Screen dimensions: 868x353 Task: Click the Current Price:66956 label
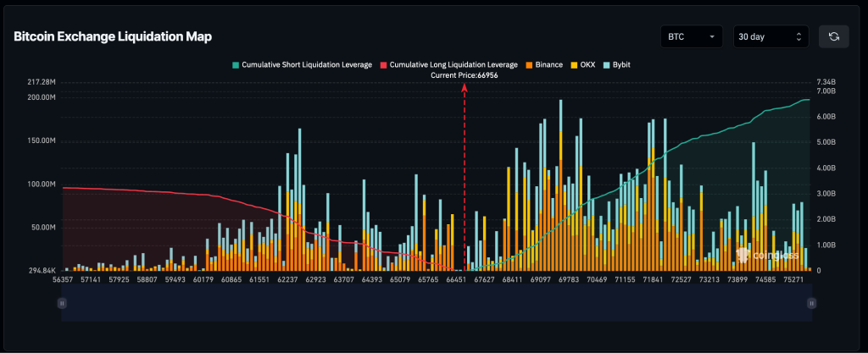pyautogui.click(x=464, y=75)
